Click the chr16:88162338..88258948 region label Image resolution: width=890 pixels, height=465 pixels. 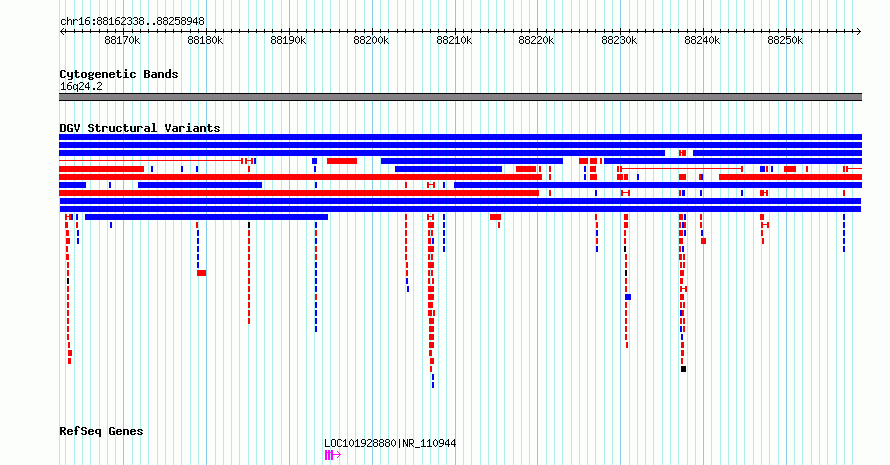pyautogui.click(x=132, y=21)
